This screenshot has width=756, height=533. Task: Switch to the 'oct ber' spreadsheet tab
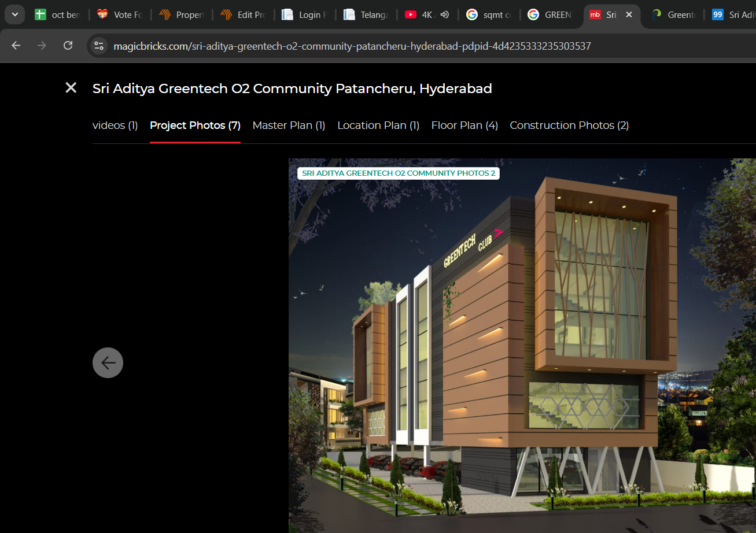point(58,15)
